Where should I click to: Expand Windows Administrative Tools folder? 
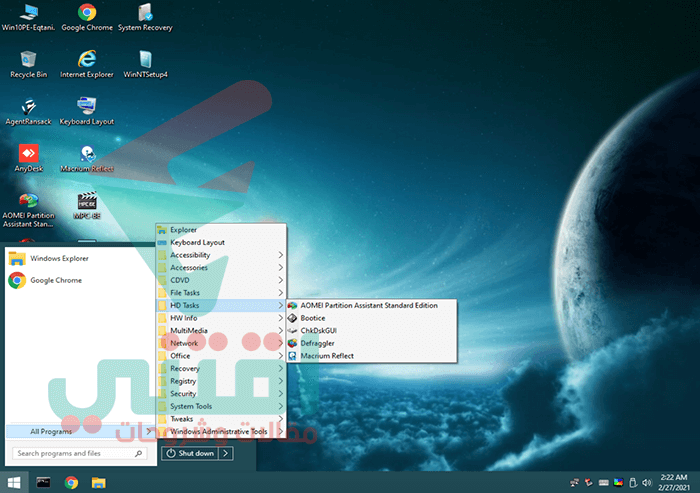[221, 431]
